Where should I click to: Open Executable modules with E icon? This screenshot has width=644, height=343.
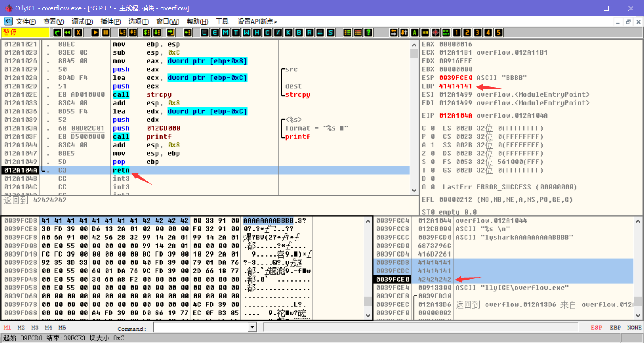point(215,32)
